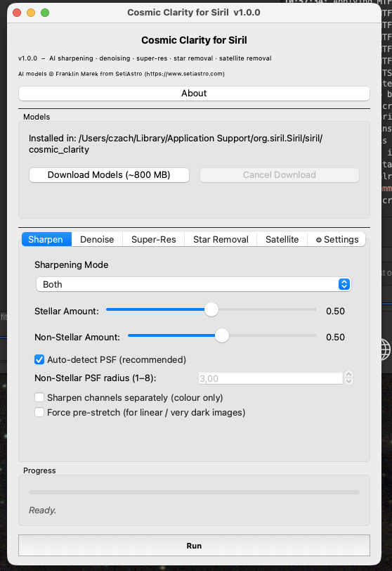392x571 pixels.
Task: Open the Sharpening Mode dropdown
Action: coord(193,284)
